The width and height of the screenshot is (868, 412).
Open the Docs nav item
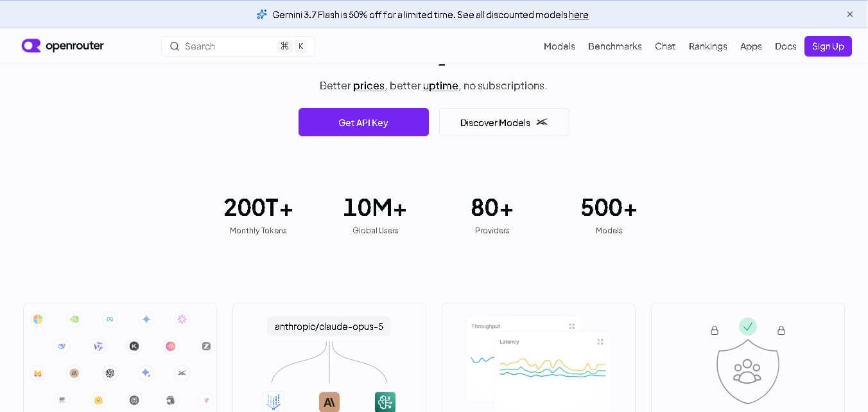[786, 46]
